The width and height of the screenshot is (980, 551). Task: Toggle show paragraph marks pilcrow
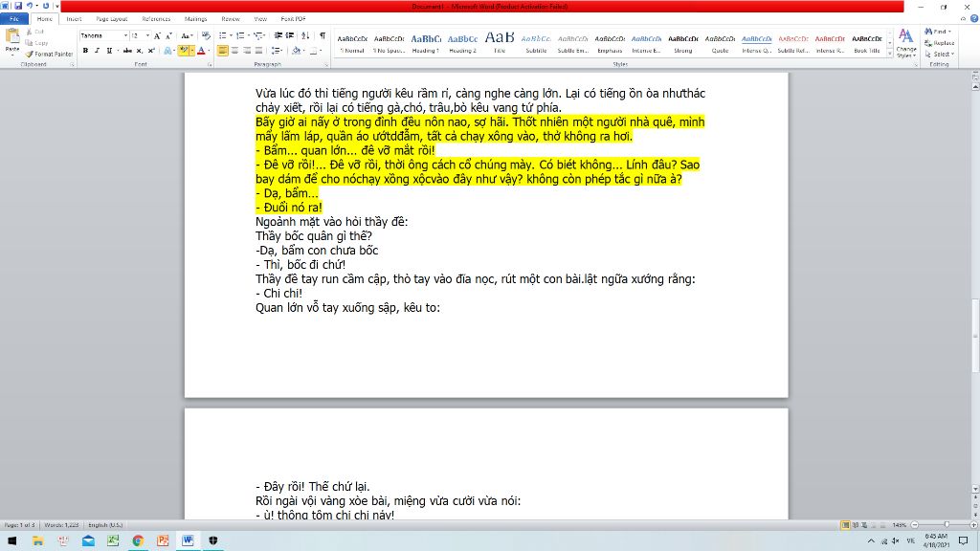pyautogui.click(x=323, y=36)
